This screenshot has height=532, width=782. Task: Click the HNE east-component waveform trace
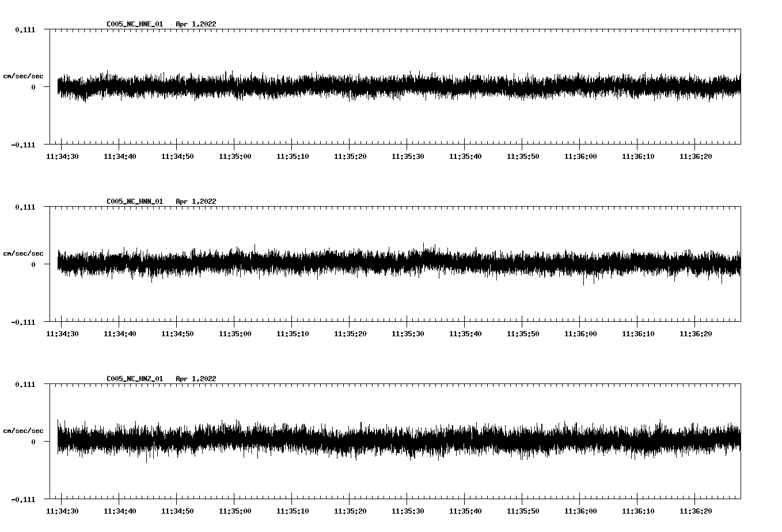[x=399, y=86]
